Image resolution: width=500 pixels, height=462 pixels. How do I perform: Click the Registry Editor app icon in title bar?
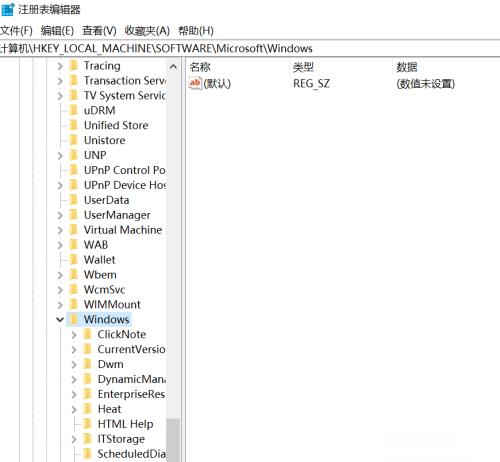click(8, 9)
